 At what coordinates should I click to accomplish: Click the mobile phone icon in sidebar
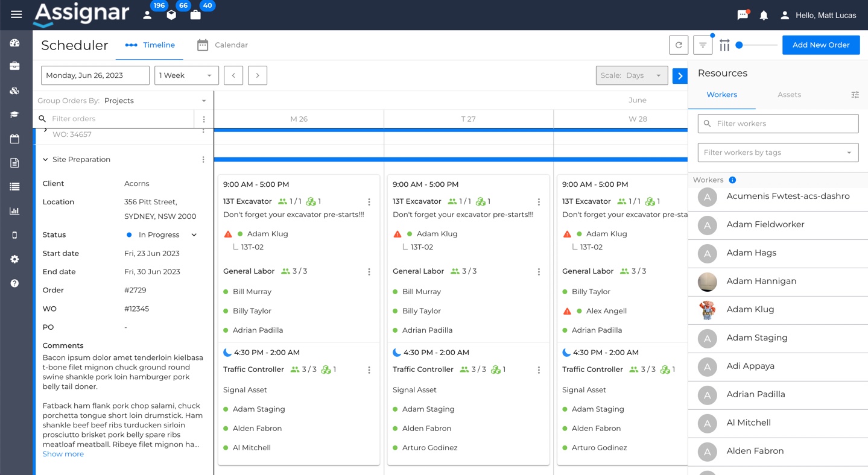[15, 234]
